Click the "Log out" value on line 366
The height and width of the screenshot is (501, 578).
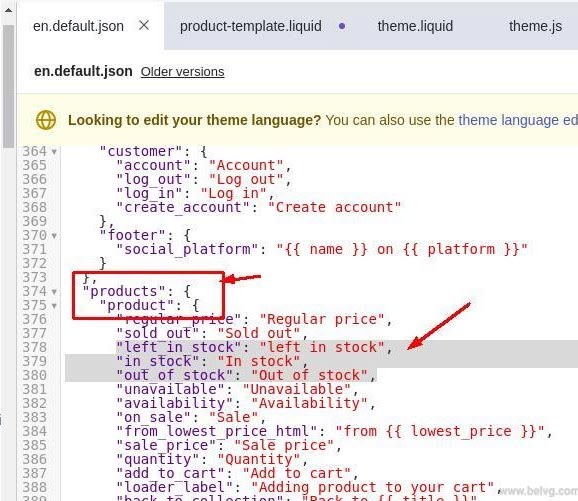tap(246, 180)
